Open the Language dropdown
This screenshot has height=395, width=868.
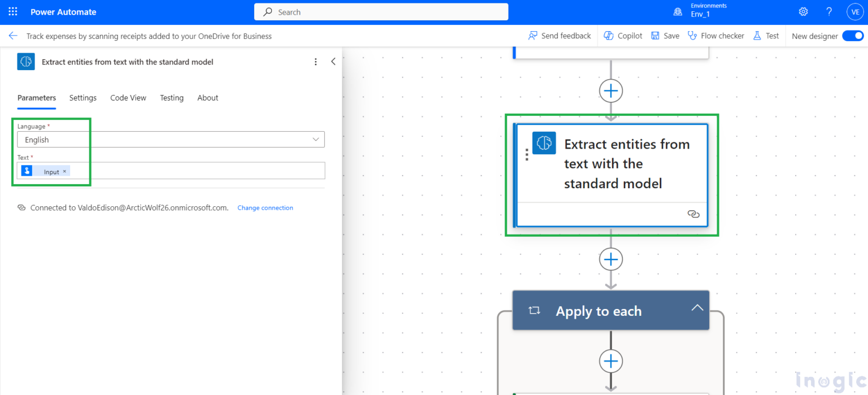(x=316, y=139)
